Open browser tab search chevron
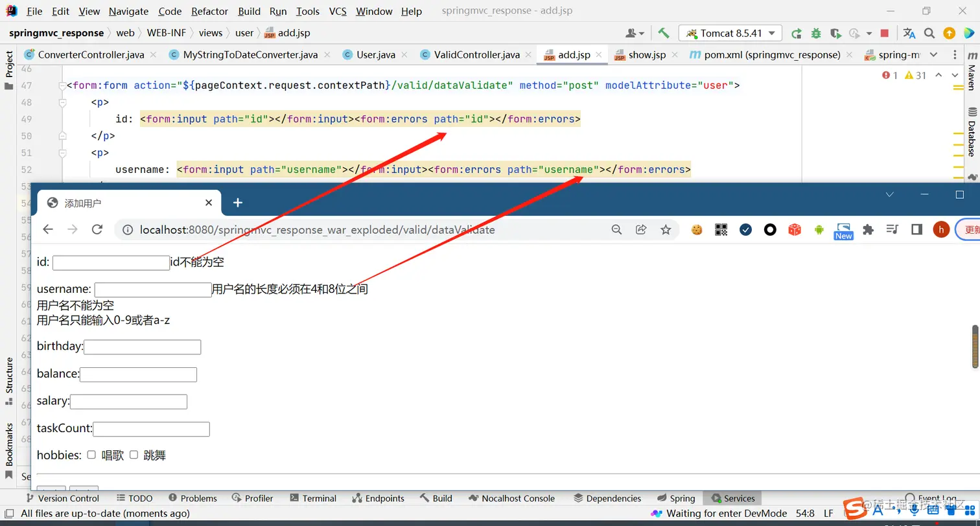Image resolution: width=980 pixels, height=526 pixels. [890, 194]
